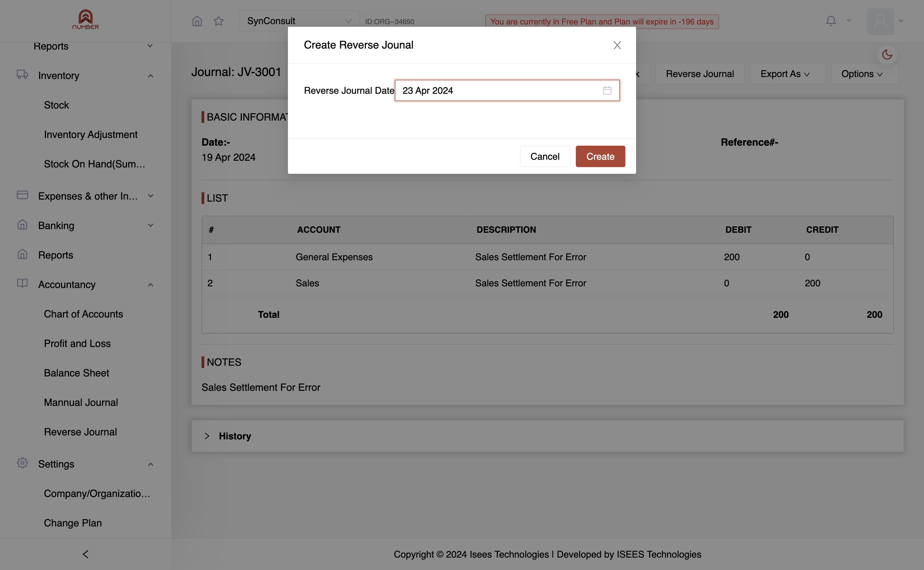Image resolution: width=924 pixels, height=570 pixels.
Task: Collapse the Settings menu chevron
Action: click(150, 465)
